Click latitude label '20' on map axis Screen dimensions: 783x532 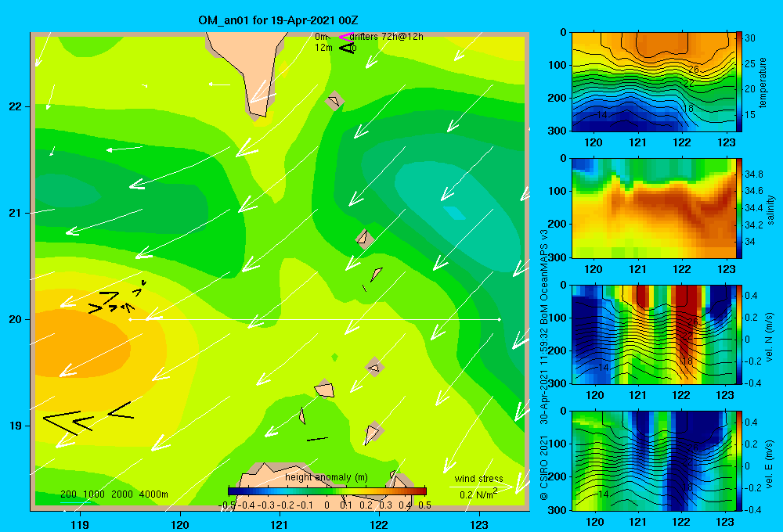click(16, 319)
